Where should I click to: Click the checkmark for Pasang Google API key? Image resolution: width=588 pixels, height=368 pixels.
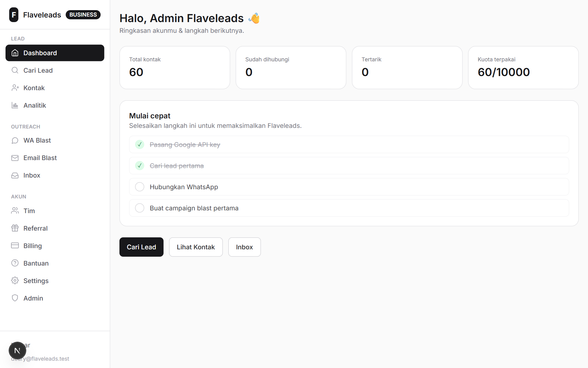tap(140, 144)
